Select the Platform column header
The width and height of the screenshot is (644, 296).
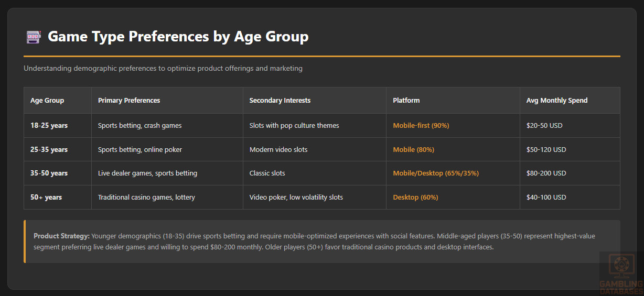click(x=406, y=101)
